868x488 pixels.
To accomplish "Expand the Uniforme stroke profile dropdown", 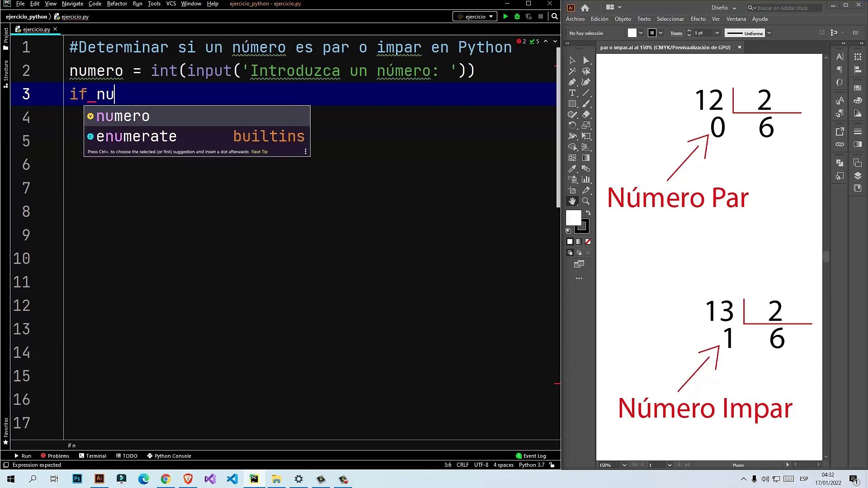I will pos(769,33).
